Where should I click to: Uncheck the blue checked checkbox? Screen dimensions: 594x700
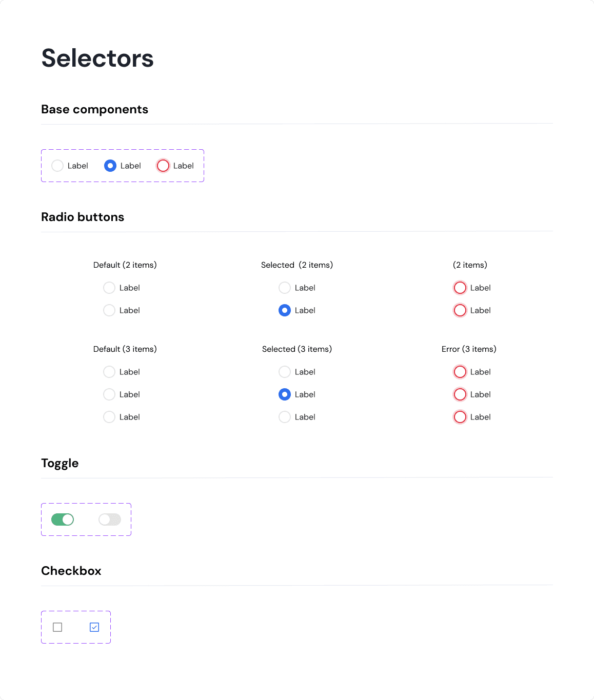tap(94, 627)
